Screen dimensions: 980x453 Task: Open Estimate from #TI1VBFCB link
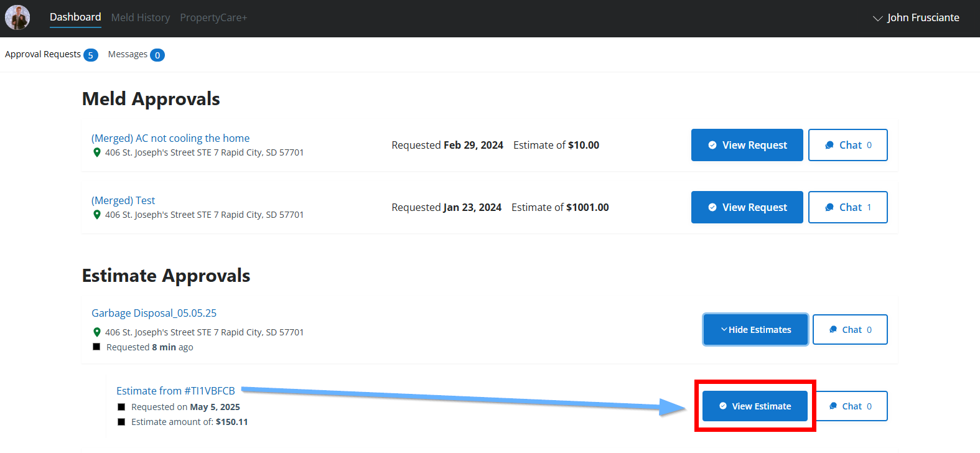175,391
